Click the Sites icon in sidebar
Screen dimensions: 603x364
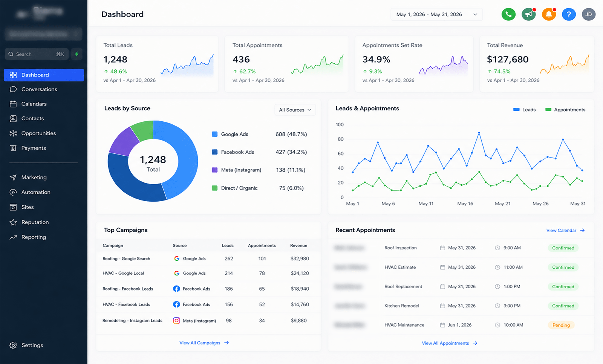[x=13, y=207]
